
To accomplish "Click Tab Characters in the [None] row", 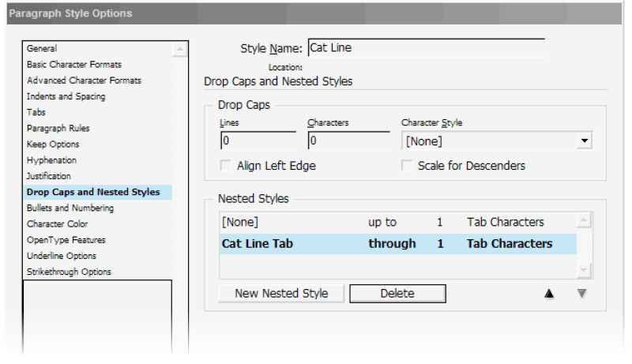I will tap(506, 222).
